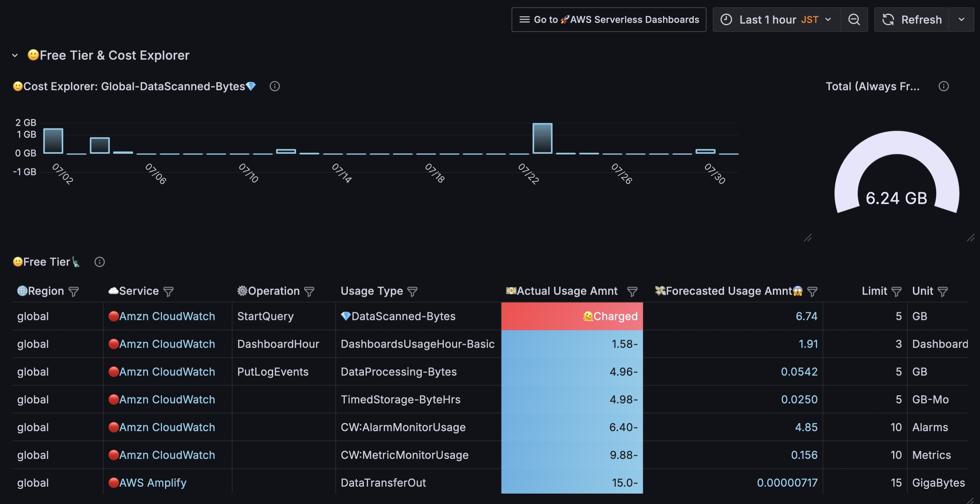
Task: Open filter for Operation column
Action: click(309, 292)
